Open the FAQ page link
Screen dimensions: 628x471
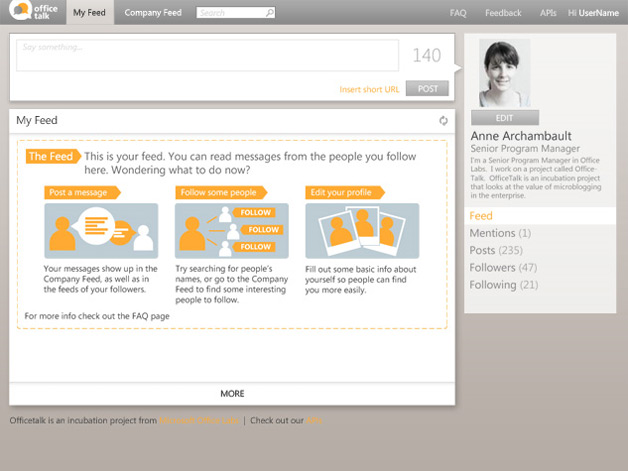[x=458, y=13]
